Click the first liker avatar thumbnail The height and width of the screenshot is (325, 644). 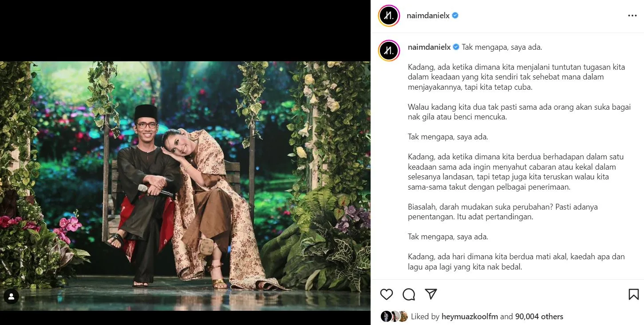(x=386, y=317)
